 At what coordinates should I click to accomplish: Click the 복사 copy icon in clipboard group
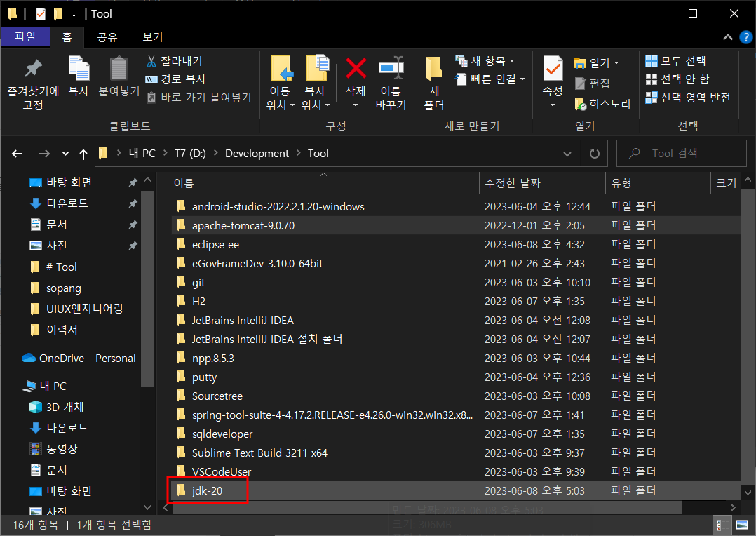pyautogui.click(x=79, y=68)
